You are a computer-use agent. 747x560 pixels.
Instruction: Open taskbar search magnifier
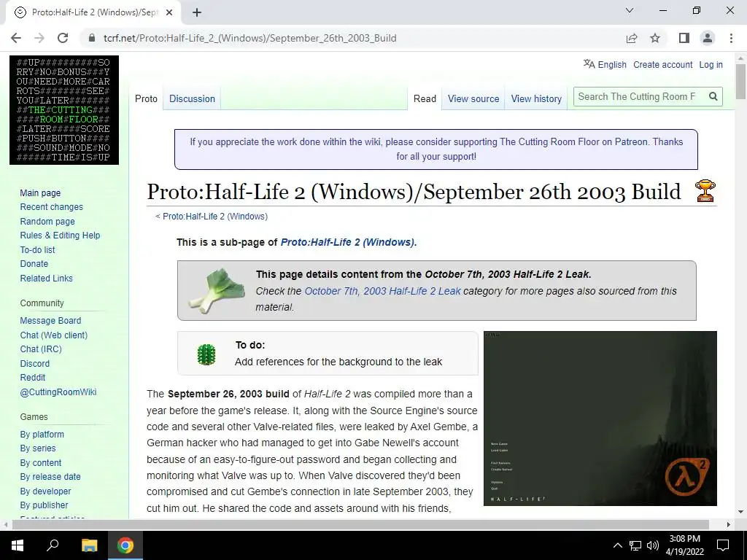click(53, 545)
